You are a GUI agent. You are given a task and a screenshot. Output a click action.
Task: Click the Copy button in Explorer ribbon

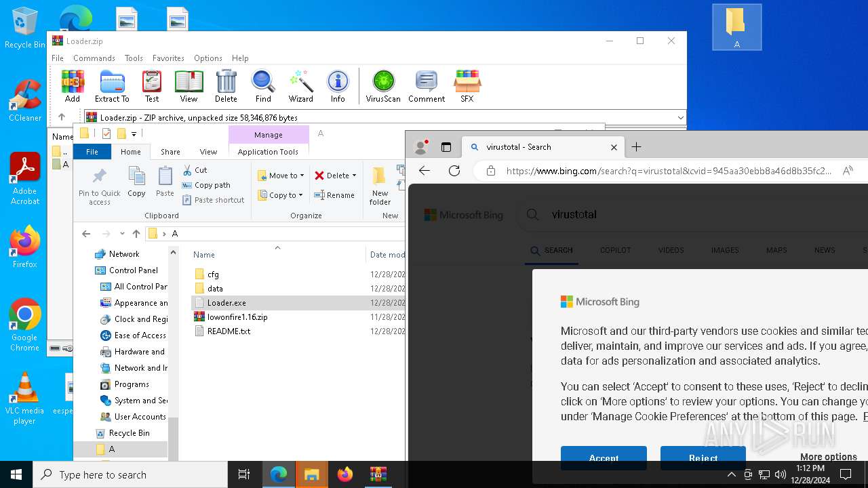click(136, 182)
